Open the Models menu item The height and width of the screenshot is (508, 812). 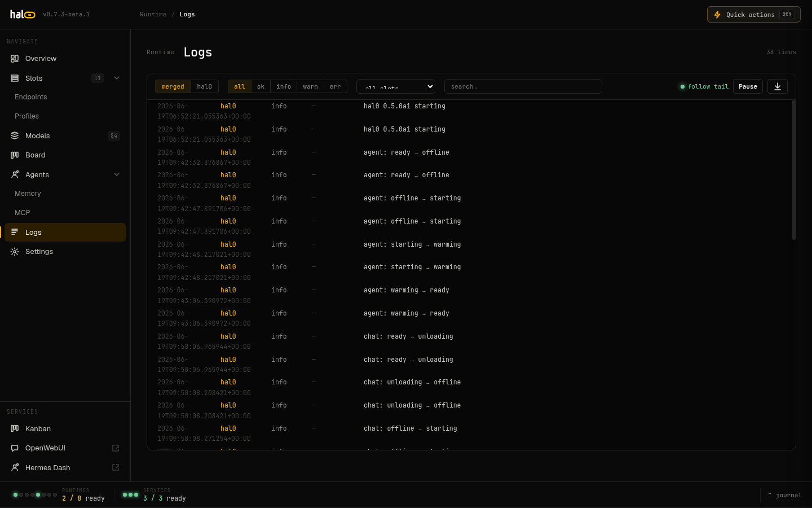coord(65,135)
